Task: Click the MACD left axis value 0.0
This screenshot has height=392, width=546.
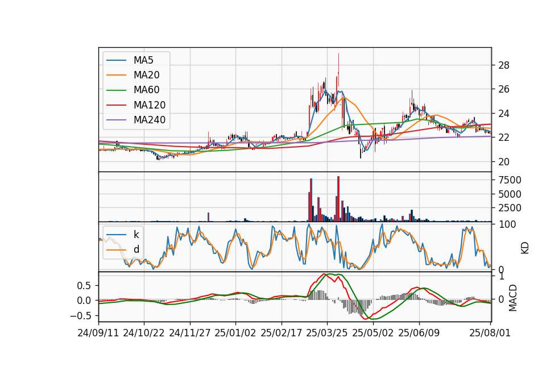Action: pos(84,301)
